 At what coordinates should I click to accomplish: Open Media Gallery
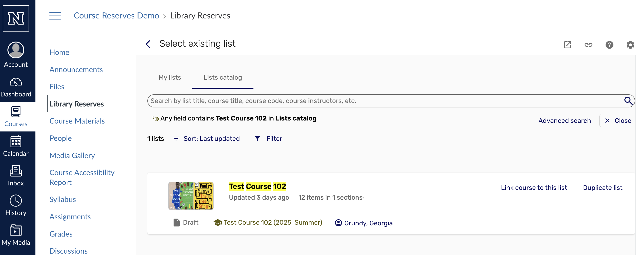pos(72,155)
